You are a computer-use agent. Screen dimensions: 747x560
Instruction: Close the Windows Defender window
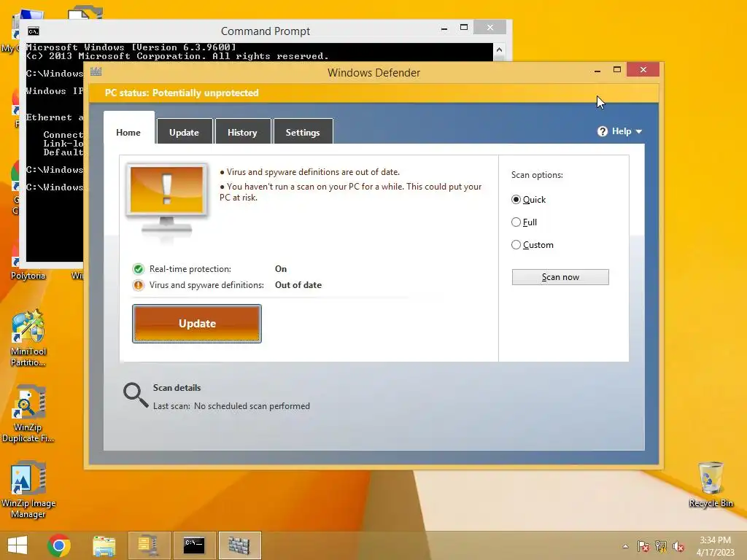(x=643, y=69)
